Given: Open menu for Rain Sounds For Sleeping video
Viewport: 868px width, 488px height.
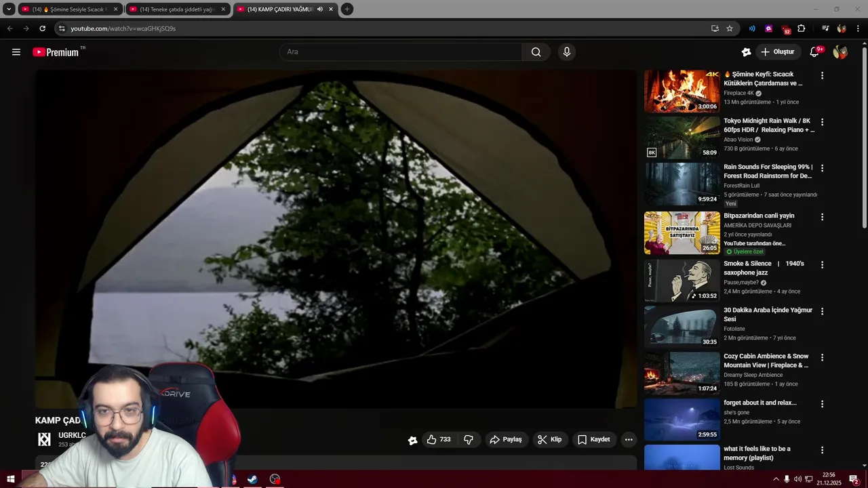Looking at the screenshot, I should tap(822, 168).
